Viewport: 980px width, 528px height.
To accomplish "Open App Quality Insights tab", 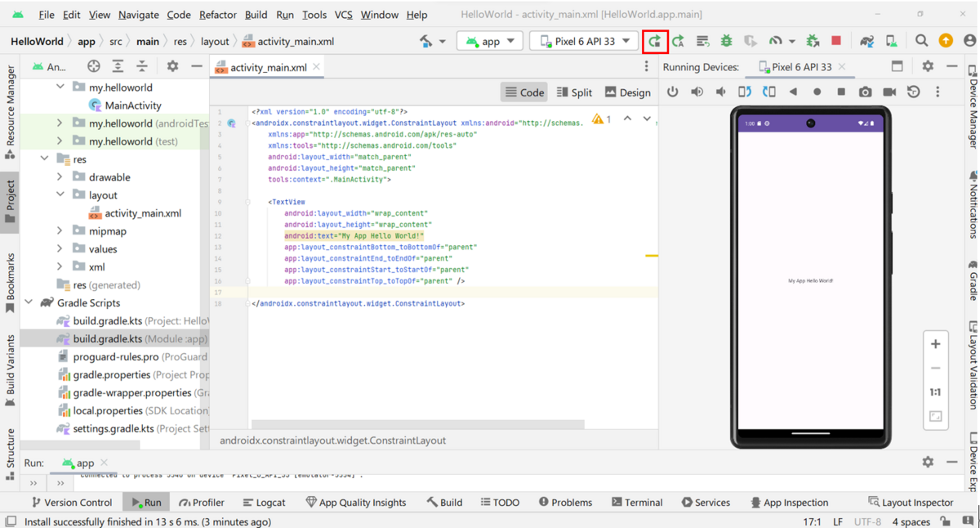I will point(356,503).
